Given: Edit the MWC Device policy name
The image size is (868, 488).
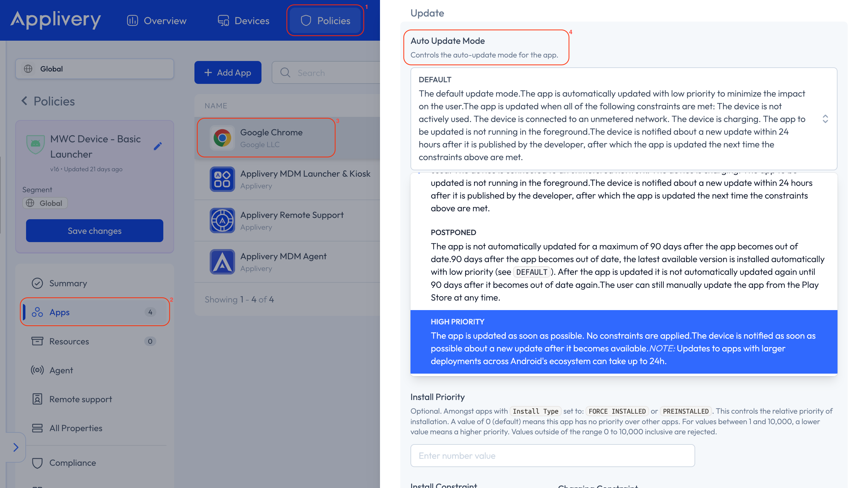Looking at the screenshot, I should (158, 146).
